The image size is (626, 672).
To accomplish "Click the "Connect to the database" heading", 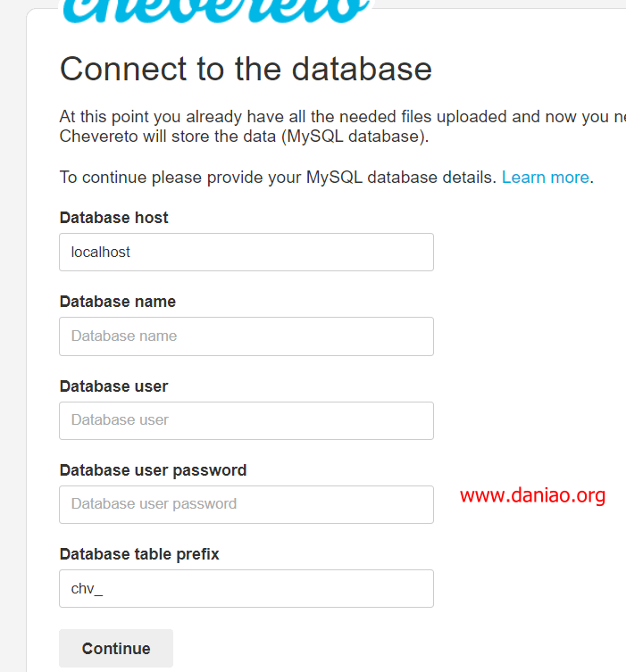I will [246, 69].
